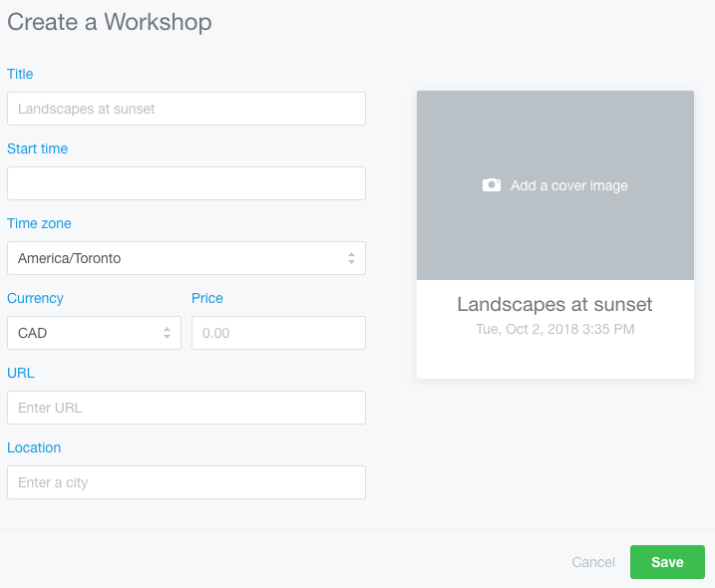Click the Price input field
The image size is (715, 588).
278,333
